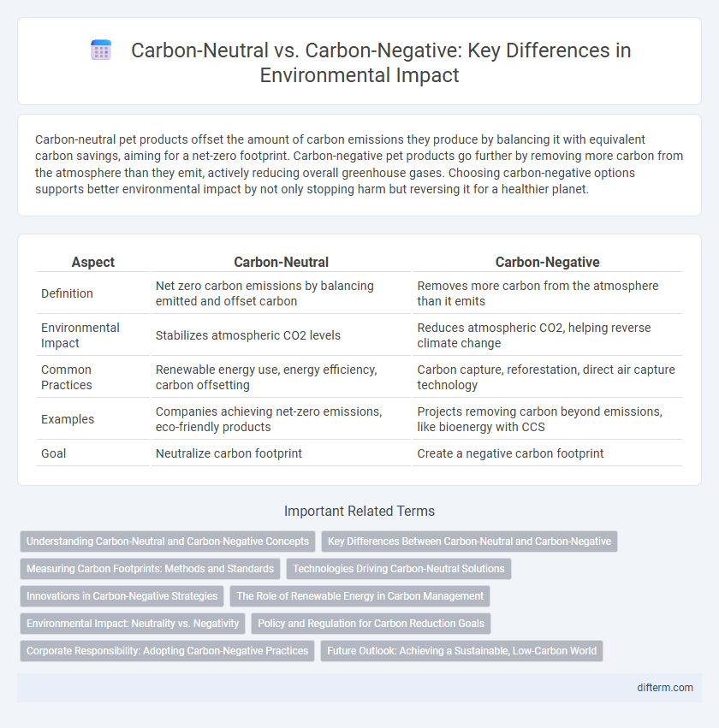The image size is (719, 728).
Task: Click cell 'Stabilizes atmospheric CO2 levels'
Action: tap(281, 335)
